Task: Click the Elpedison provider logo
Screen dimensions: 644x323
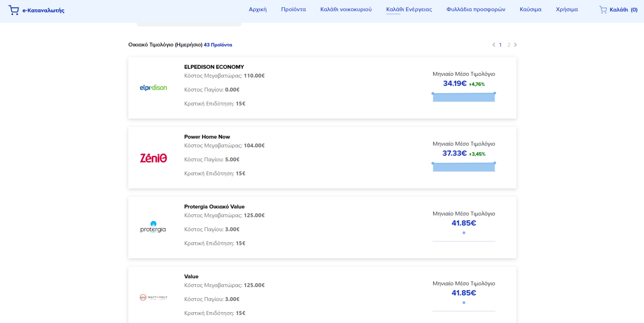Action: tap(153, 88)
